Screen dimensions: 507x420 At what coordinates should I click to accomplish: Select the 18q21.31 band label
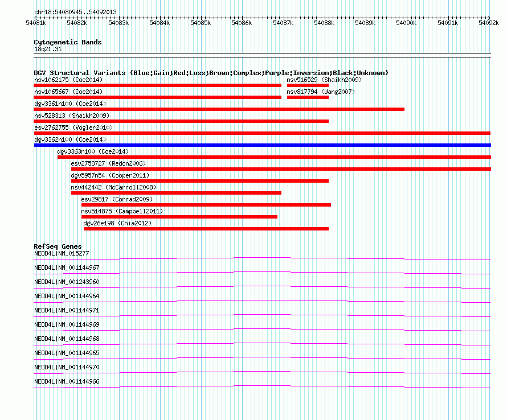pos(48,49)
